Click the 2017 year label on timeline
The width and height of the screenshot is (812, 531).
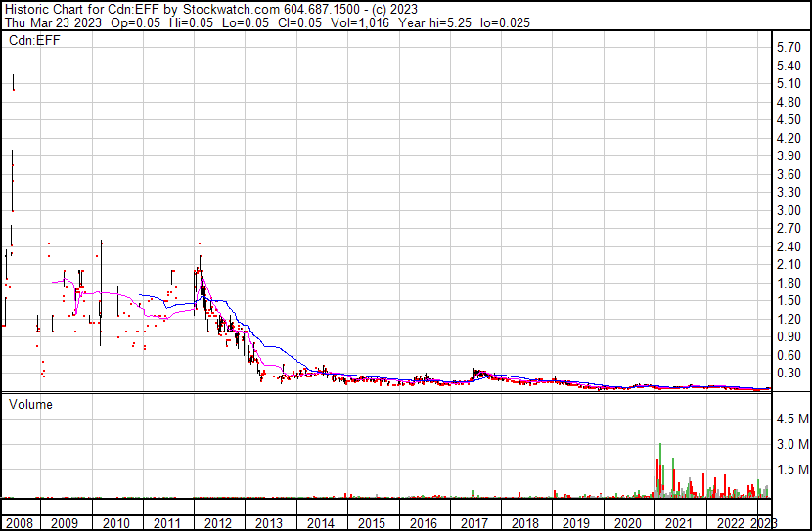474,523
